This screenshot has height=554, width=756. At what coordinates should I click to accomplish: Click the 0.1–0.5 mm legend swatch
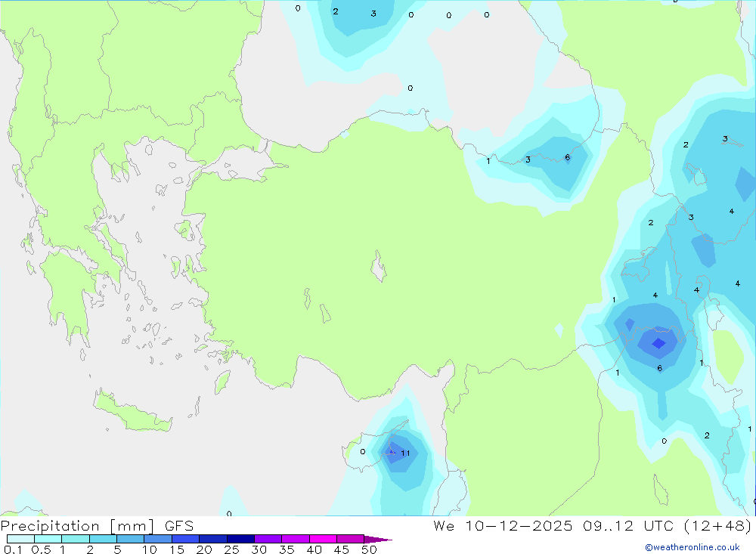(20, 539)
